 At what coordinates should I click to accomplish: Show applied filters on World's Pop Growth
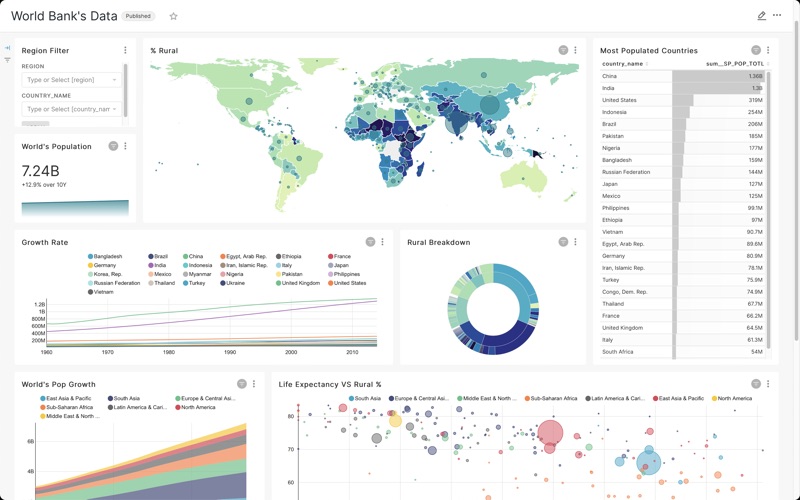[242, 384]
